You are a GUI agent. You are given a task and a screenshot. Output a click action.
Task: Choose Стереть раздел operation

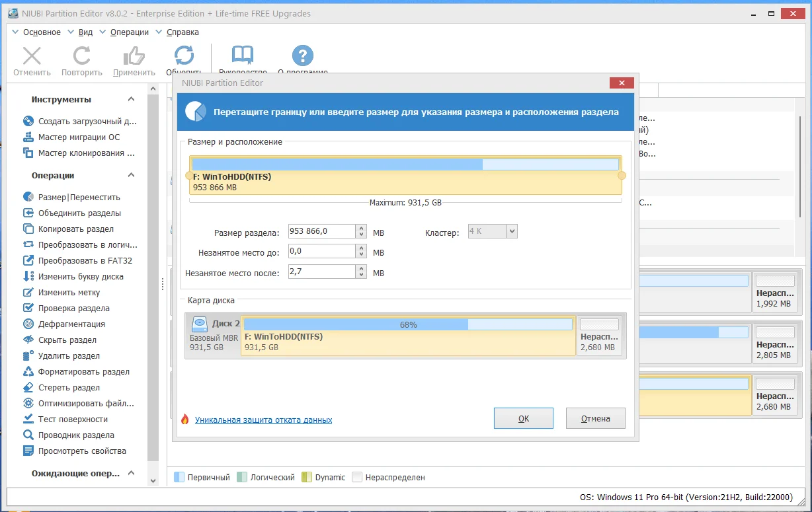point(61,387)
